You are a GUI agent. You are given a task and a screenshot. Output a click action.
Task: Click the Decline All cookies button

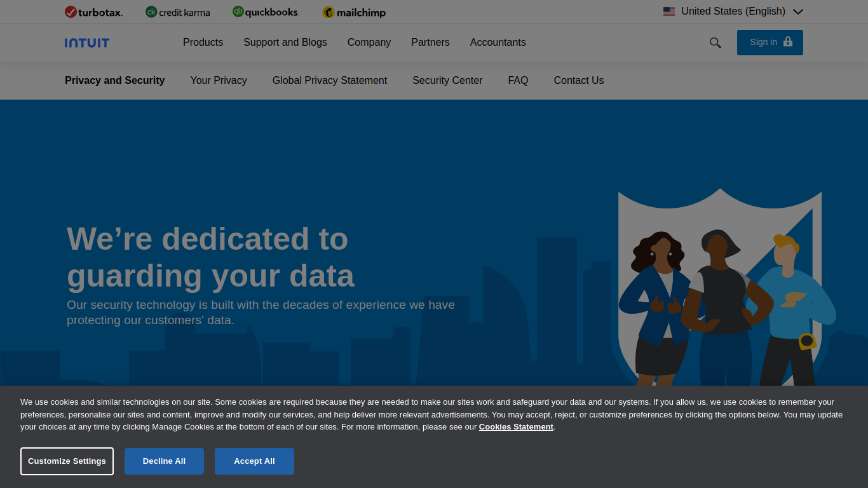click(164, 461)
